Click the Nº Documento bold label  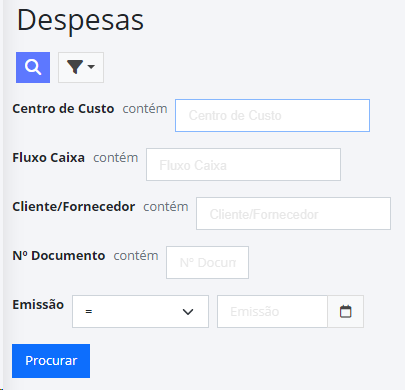pos(59,256)
